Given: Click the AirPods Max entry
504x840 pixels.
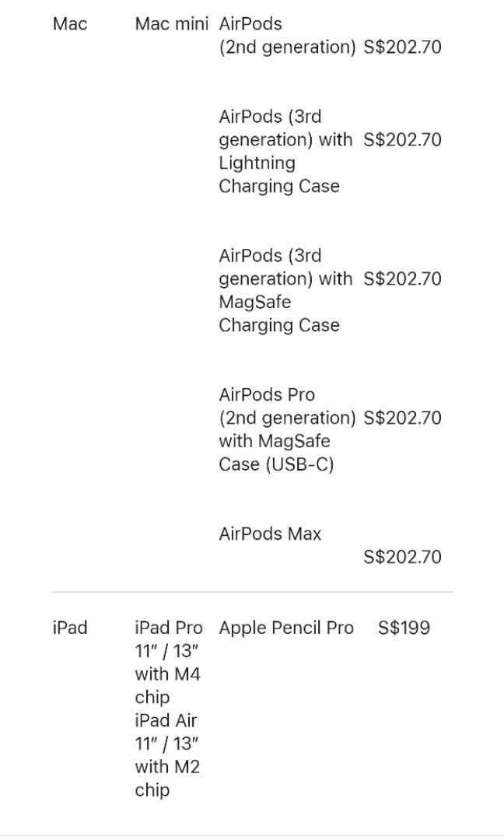Looking at the screenshot, I should (x=270, y=534).
